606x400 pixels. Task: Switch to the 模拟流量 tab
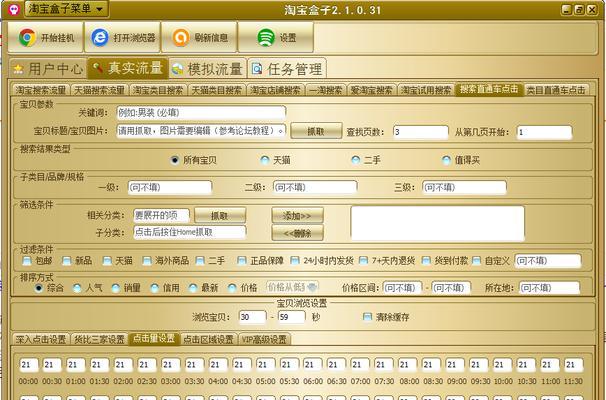[x=207, y=69]
